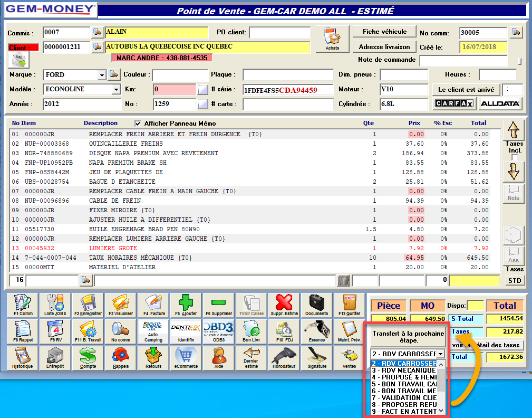The width and height of the screenshot is (532, 418).
Task: Open the Liste JOBS tool
Action: [x=55, y=305]
